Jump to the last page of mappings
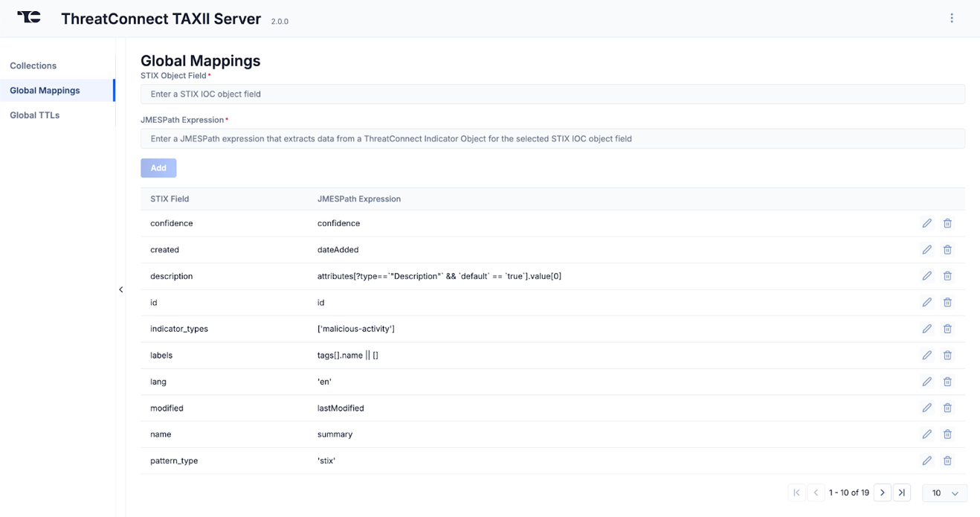The width and height of the screenshot is (980, 517). point(901,492)
